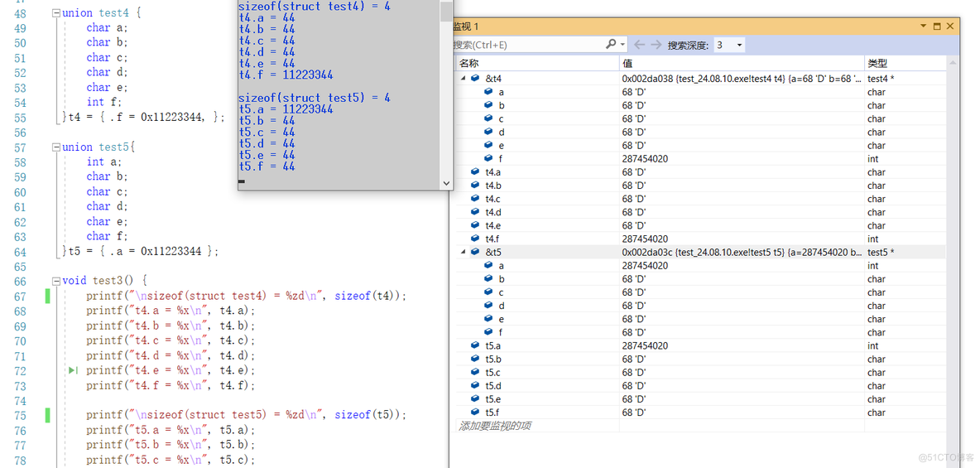Click console line 't5.a = 11223344'
Image resolution: width=980 pixels, height=468 pixels.
pos(286,109)
